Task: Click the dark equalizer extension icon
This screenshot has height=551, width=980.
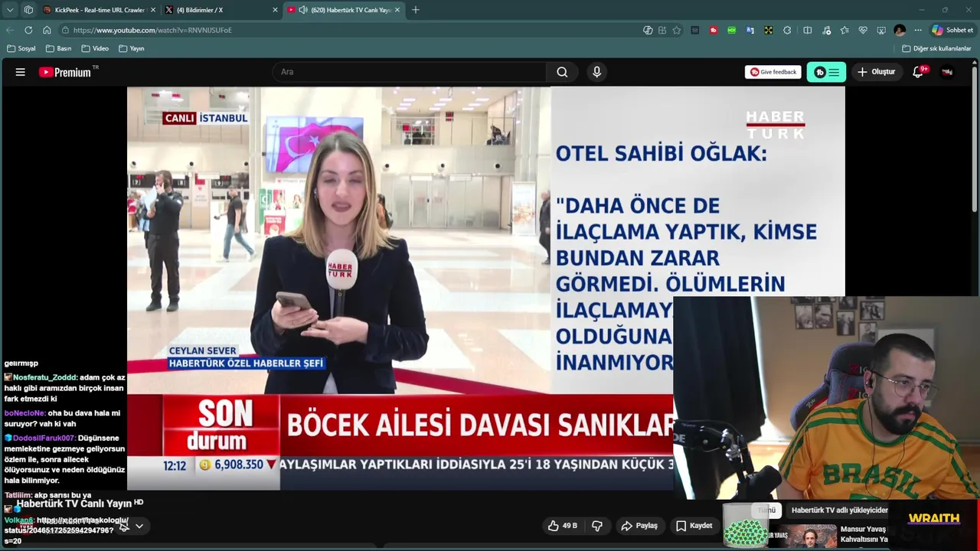Action: (695, 30)
